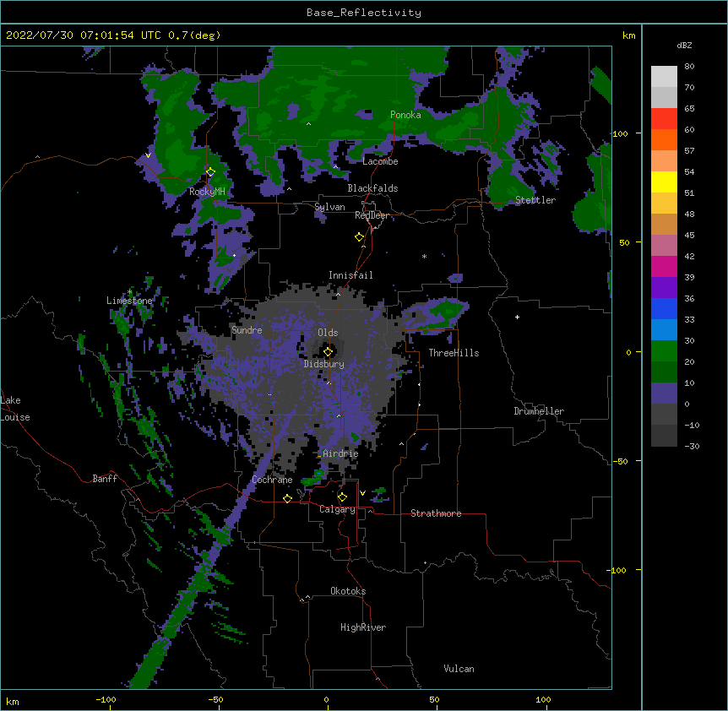The width and height of the screenshot is (728, 711).
Task: Click the RedDeer city label
Action: (x=372, y=215)
